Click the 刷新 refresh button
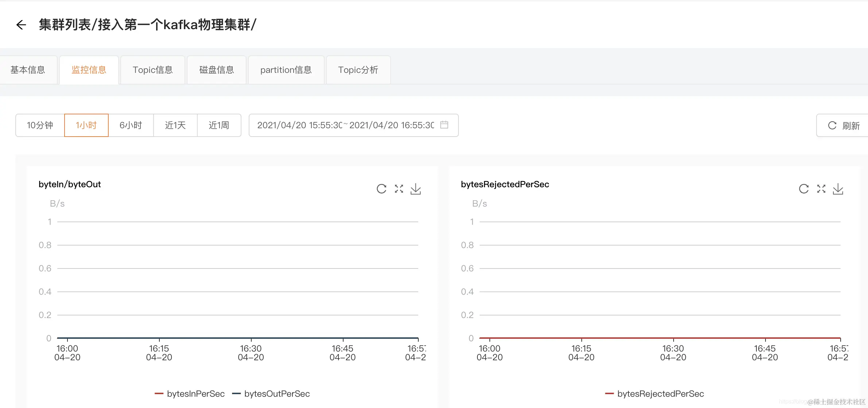The image size is (868, 408). tap(844, 126)
